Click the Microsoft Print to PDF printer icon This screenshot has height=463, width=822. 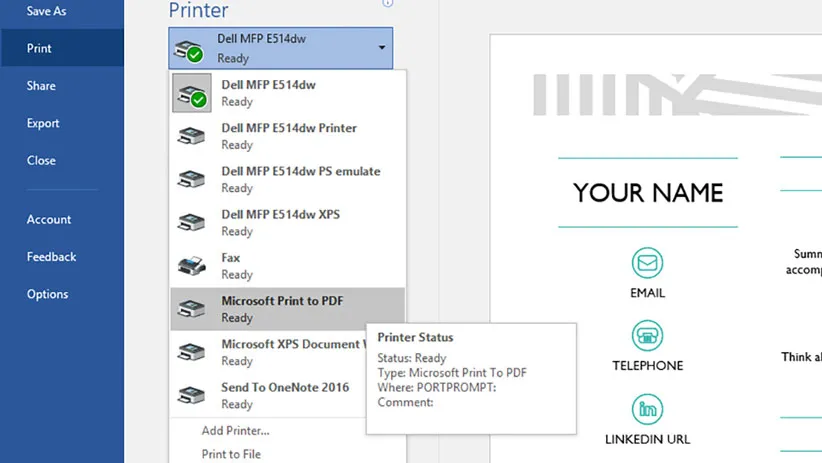point(191,309)
